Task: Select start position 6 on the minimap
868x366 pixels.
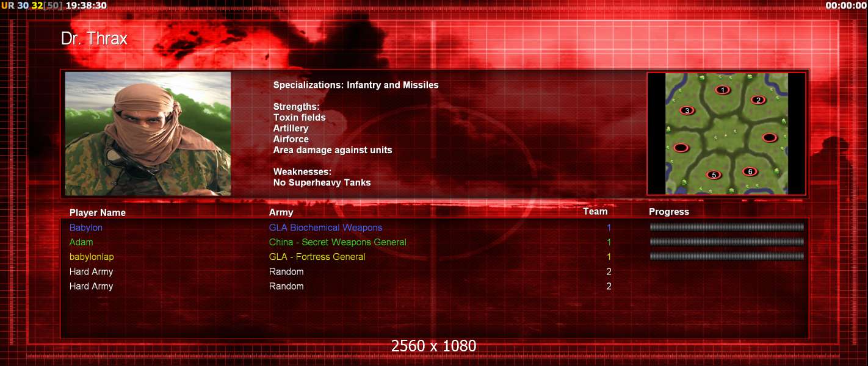Action: pos(750,171)
